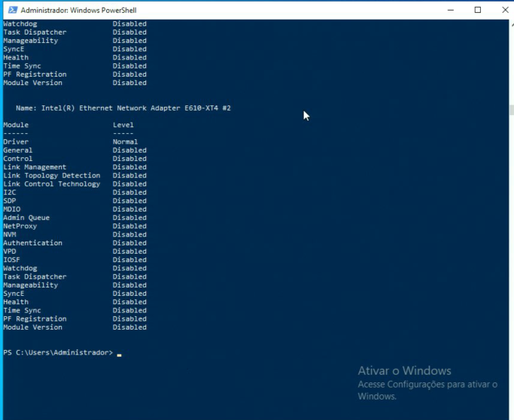
Task: Click the 'Authentication' module entry
Action: [32, 243]
